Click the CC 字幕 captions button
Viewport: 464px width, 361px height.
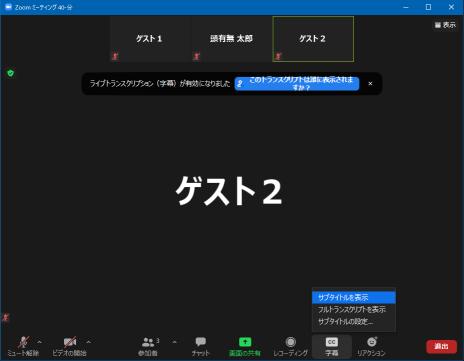click(332, 346)
